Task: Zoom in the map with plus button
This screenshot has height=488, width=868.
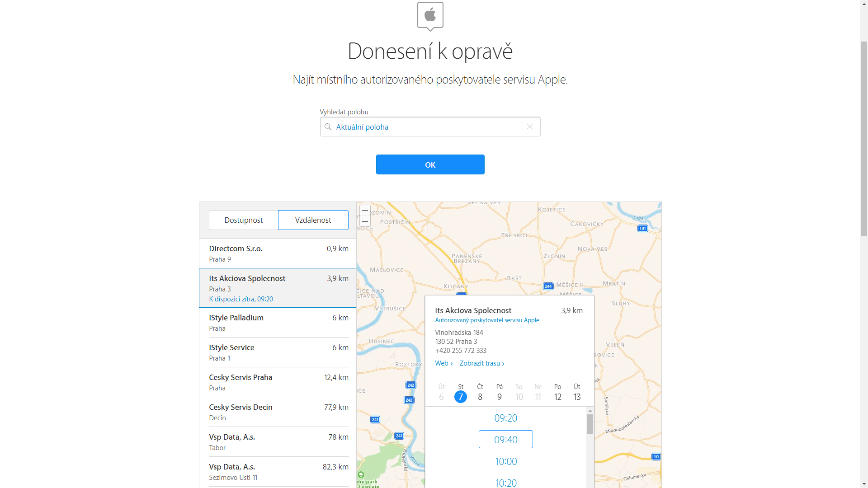Action: coord(365,211)
